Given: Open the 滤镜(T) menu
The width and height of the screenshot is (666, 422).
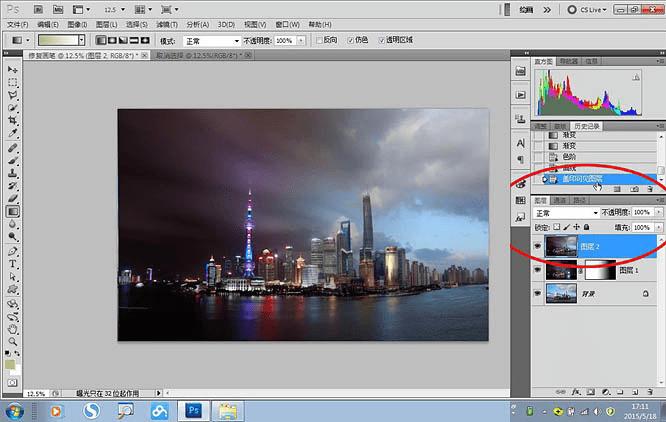Looking at the screenshot, I should tap(167, 25).
